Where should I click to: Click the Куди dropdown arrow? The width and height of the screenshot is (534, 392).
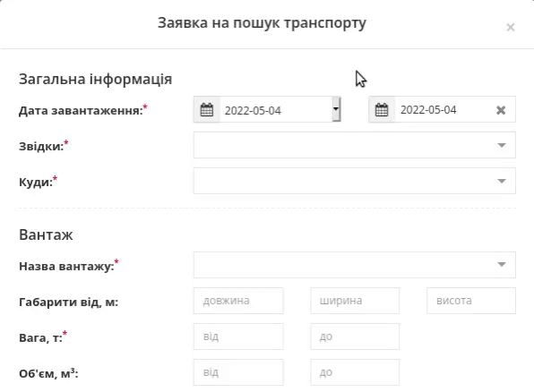tap(502, 181)
